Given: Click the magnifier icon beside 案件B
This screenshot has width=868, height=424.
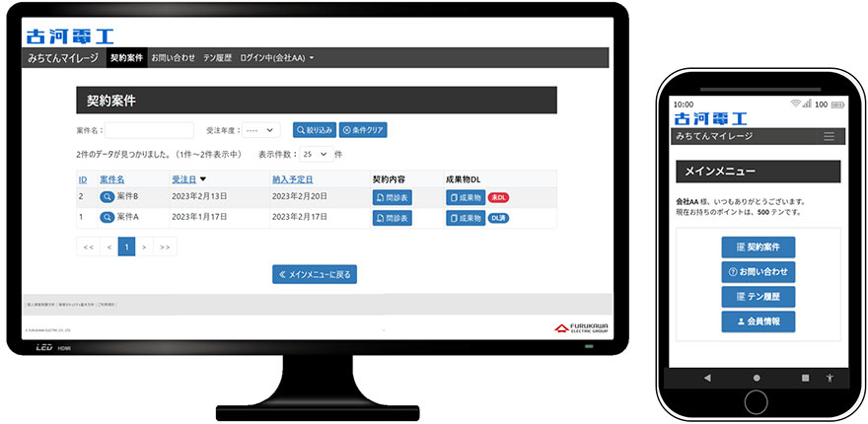Looking at the screenshot, I should tap(107, 197).
